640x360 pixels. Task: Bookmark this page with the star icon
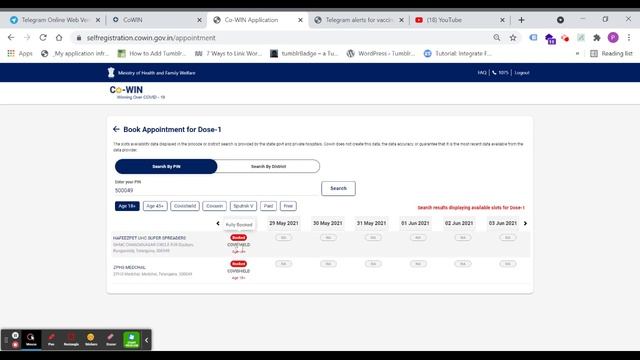pos(513,38)
